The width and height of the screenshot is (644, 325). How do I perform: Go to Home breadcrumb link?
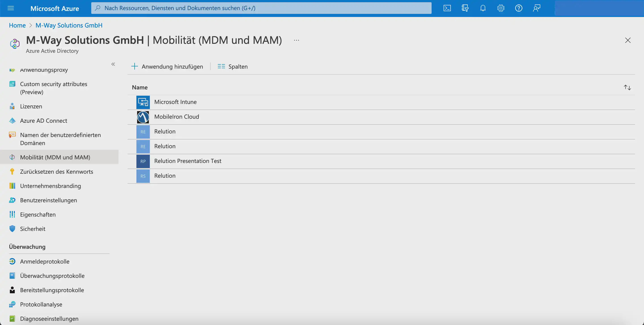pyautogui.click(x=17, y=25)
